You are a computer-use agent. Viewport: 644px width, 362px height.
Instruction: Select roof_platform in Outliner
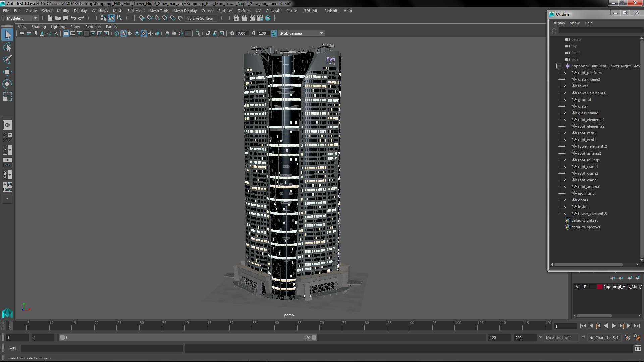(x=590, y=73)
